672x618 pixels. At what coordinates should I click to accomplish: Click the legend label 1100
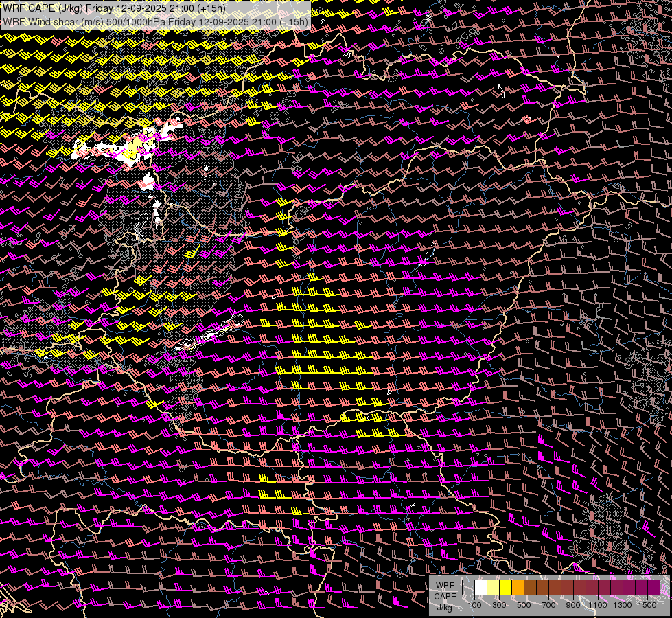pos(597,605)
